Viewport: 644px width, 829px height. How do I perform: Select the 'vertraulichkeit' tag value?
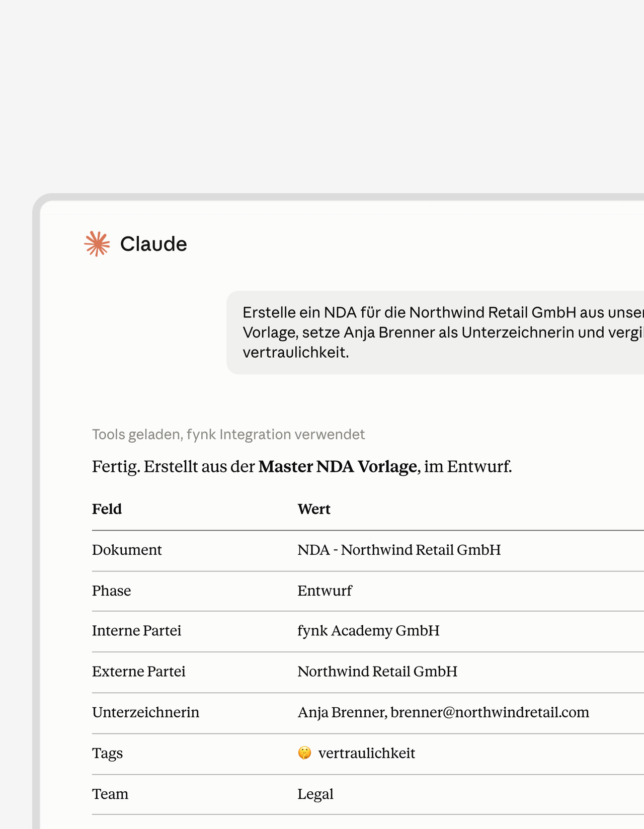(x=367, y=753)
